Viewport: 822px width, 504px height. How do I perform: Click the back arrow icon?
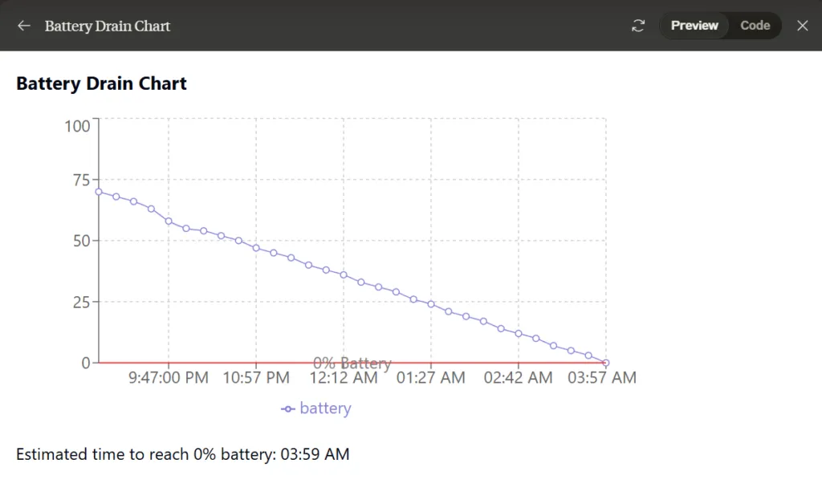click(23, 26)
